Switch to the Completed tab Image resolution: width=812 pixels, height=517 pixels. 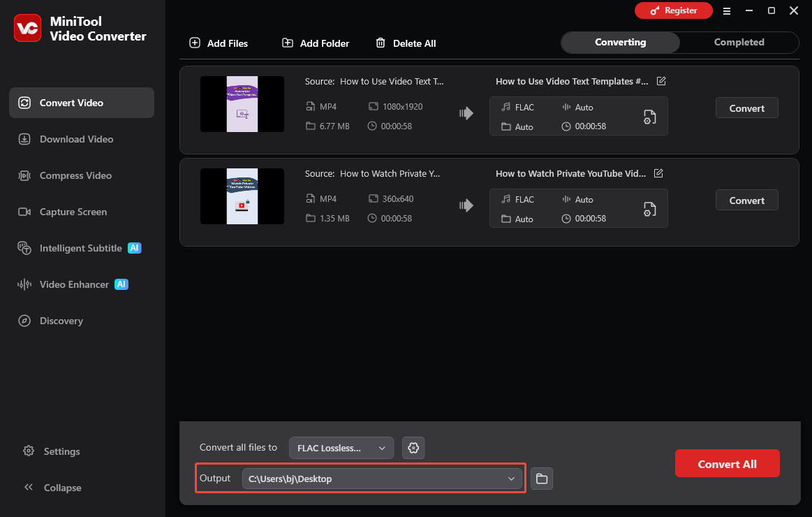(739, 43)
